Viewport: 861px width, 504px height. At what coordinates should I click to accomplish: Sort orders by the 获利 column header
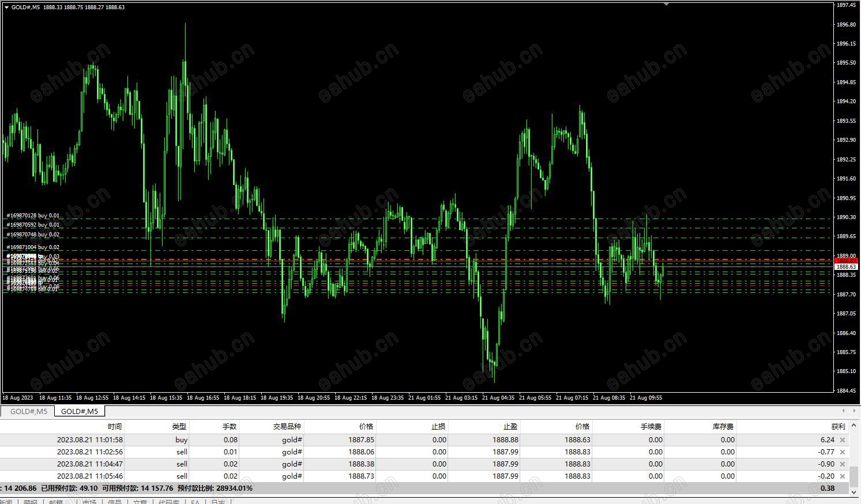coord(838,427)
